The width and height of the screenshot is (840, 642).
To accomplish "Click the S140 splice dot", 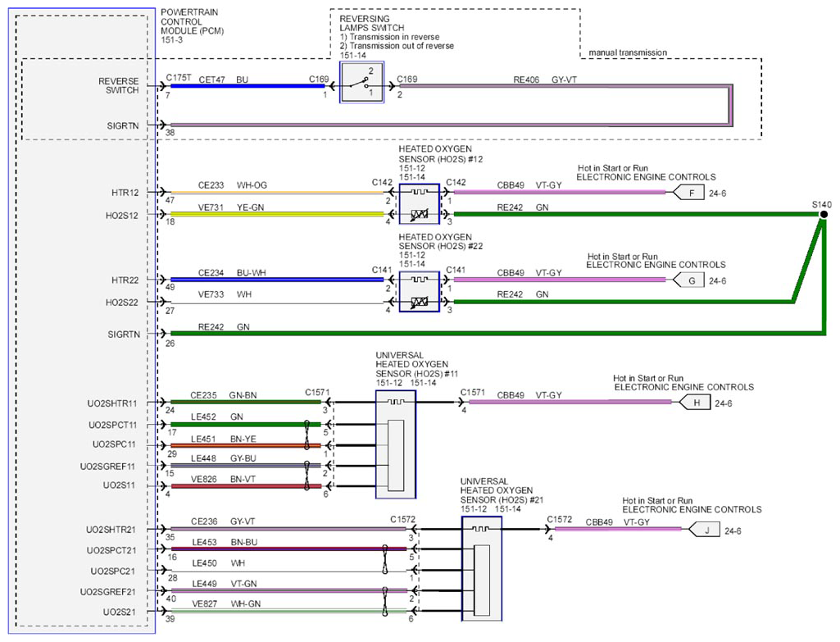I will 824,214.
